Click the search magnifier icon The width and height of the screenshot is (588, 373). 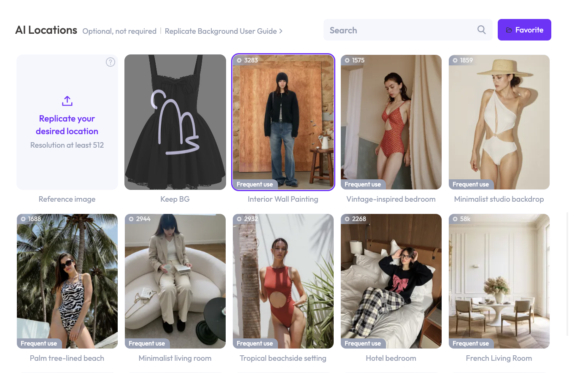coord(481,30)
